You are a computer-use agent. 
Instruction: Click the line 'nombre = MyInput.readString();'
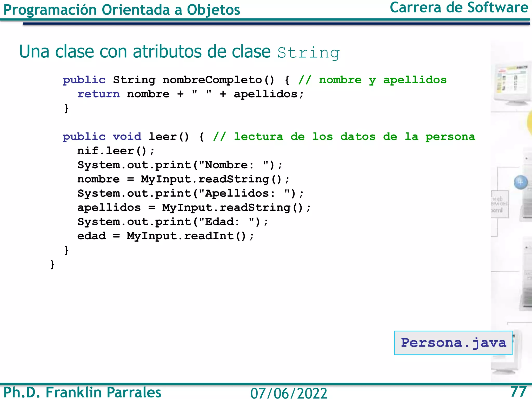pos(183,179)
